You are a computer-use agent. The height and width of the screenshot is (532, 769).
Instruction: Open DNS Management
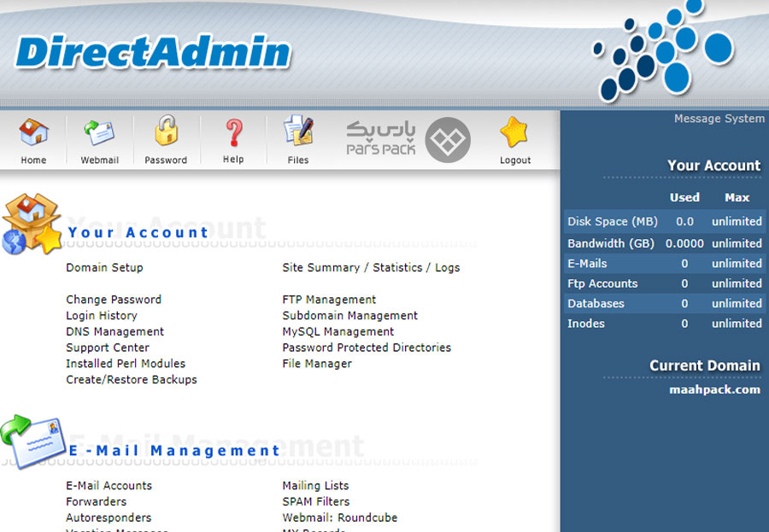(x=114, y=332)
